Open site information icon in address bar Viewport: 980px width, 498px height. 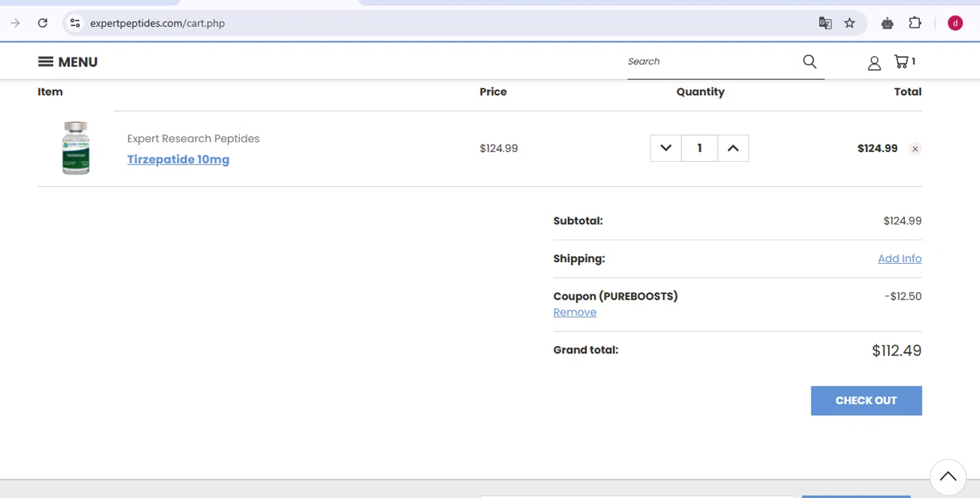coord(75,23)
